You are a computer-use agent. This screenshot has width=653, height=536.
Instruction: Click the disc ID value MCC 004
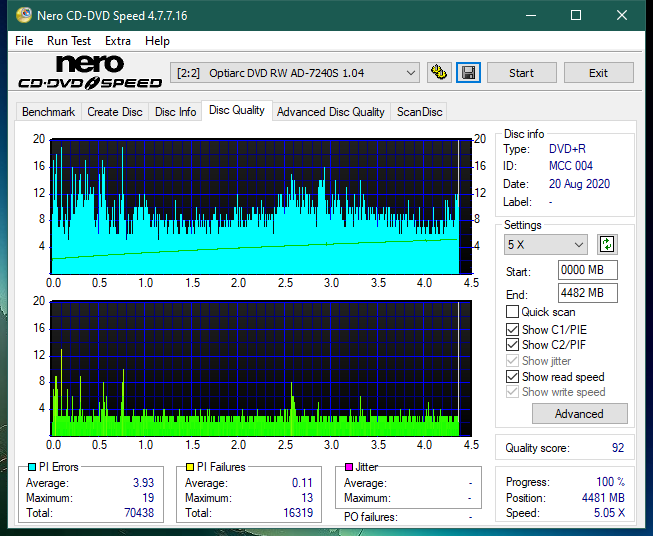tap(571, 166)
